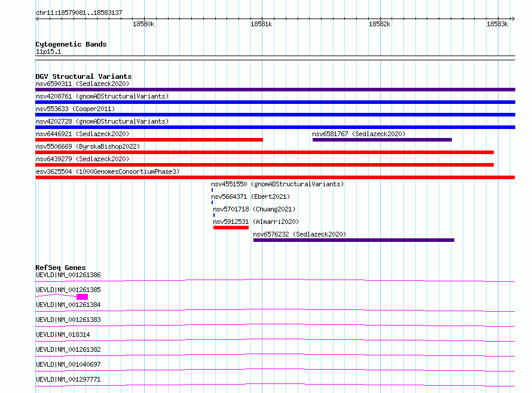Open the esv3625504 1000Genomes variant label
The width and height of the screenshot is (532, 393).
[x=108, y=171]
